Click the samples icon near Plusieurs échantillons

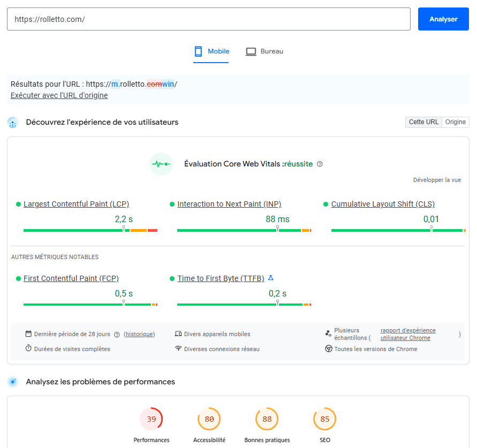(x=328, y=333)
